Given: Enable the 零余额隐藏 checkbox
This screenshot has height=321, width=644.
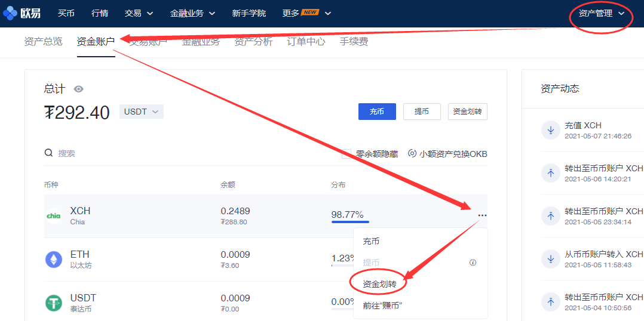Looking at the screenshot, I should [x=346, y=153].
